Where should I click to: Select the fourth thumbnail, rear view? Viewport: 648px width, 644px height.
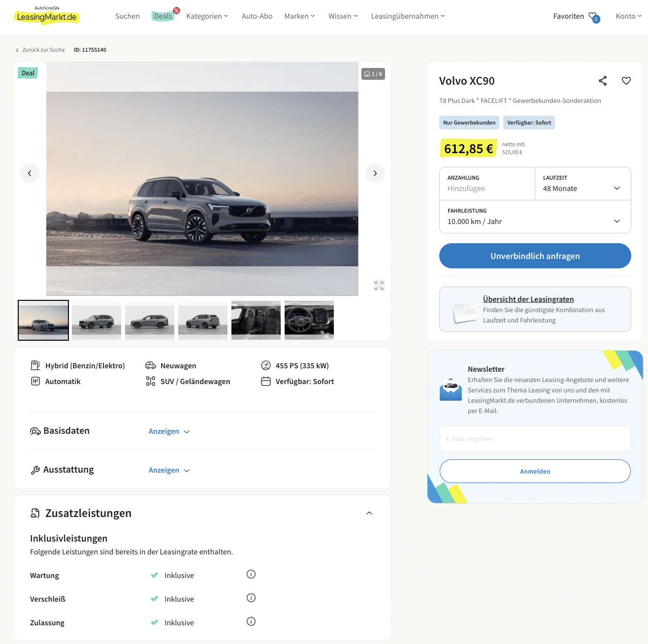pos(203,320)
